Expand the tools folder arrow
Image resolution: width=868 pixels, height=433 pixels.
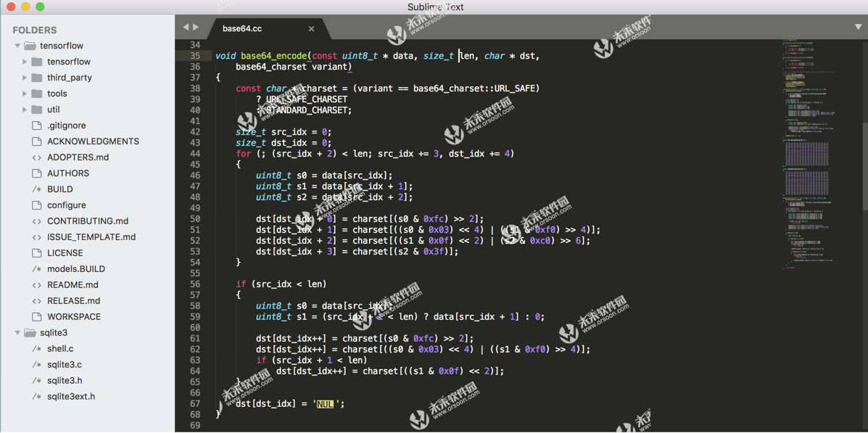pyautogui.click(x=25, y=94)
